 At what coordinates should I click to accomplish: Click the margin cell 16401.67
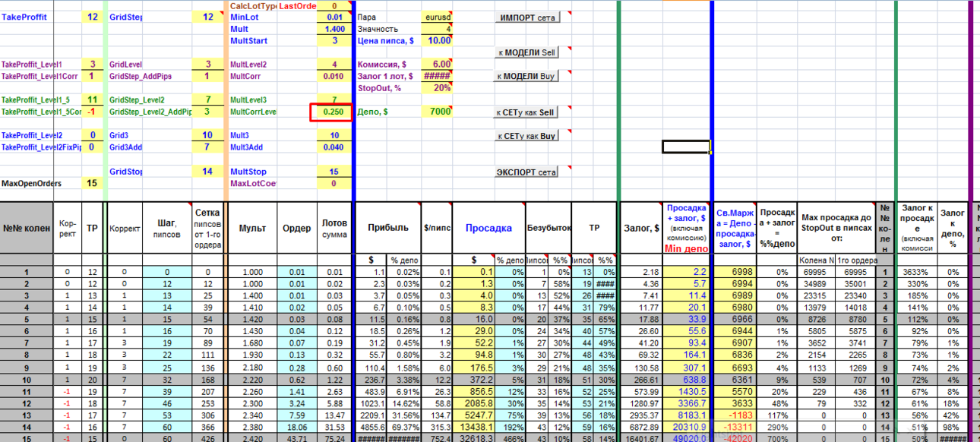[x=642, y=437]
